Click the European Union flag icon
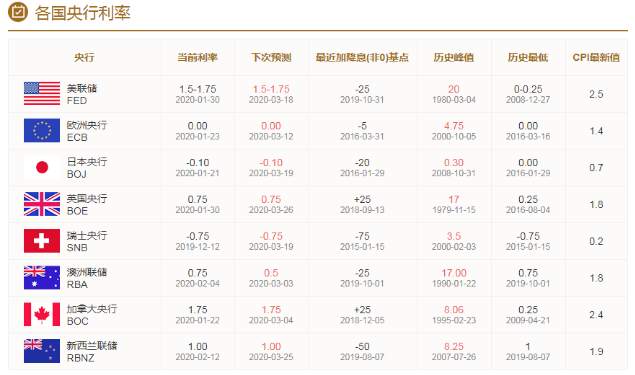 click(x=42, y=130)
